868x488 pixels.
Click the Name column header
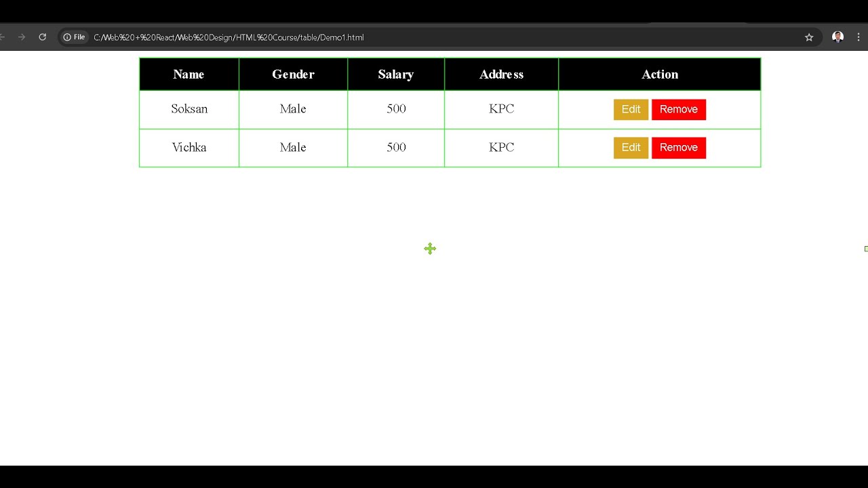point(189,74)
